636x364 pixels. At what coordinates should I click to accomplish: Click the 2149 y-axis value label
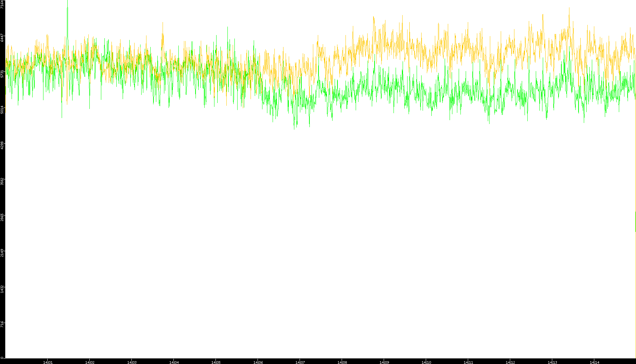pyautogui.click(x=2, y=253)
